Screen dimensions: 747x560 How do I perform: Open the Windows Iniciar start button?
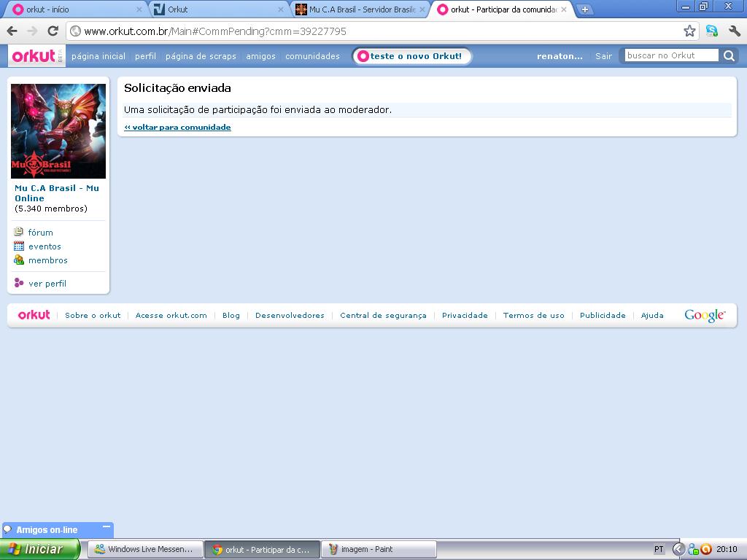click(39, 549)
